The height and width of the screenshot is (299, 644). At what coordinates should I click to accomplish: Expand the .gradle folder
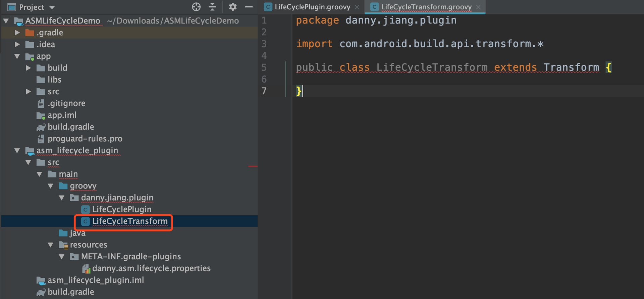[17, 33]
